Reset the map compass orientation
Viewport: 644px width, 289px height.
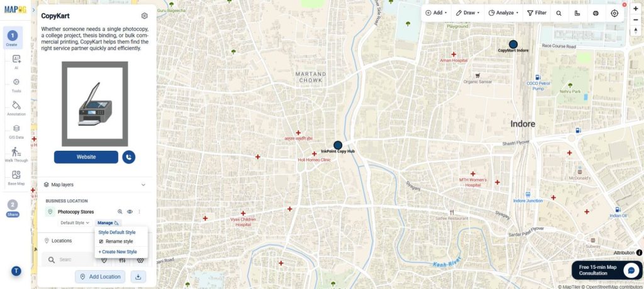click(x=636, y=31)
